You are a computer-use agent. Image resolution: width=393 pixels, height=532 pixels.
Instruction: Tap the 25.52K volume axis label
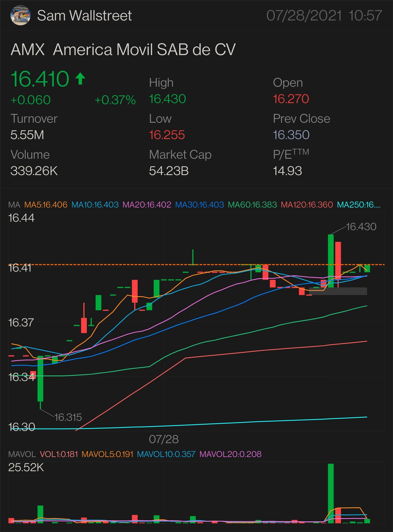coord(26,468)
